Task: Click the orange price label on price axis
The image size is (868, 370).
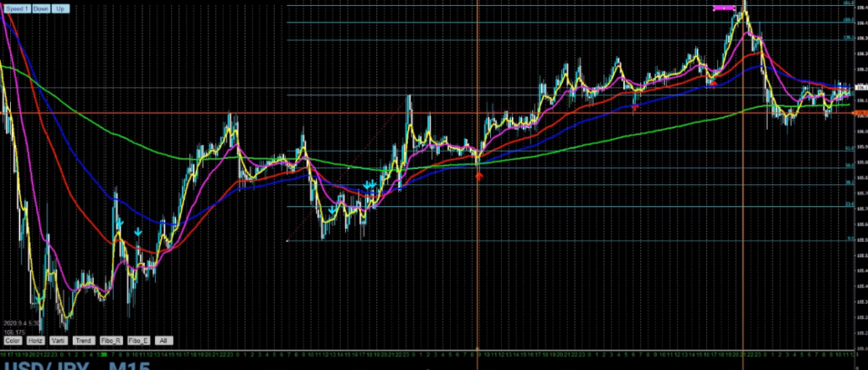Action: tap(861, 113)
